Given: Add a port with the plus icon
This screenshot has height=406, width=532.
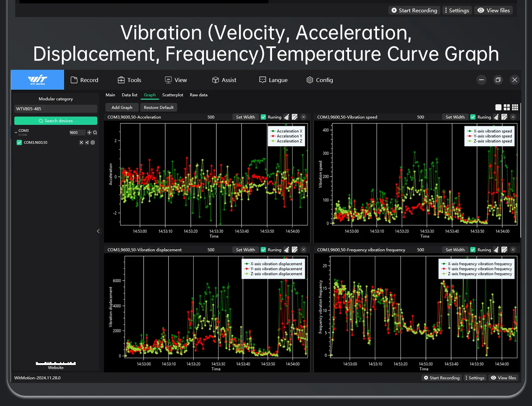Looking at the screenshot, I should click(x=89, y=132).
